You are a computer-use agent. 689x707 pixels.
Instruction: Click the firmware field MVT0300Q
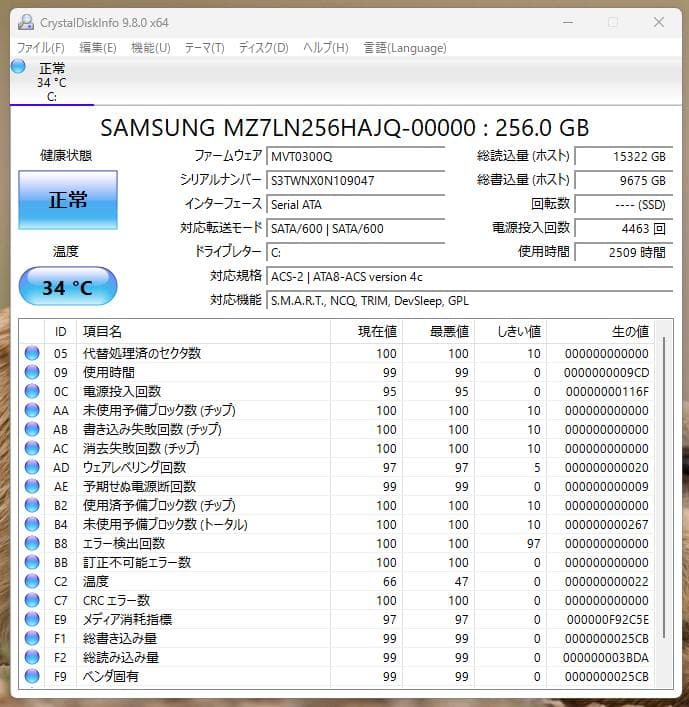pyautogui.click(x=355, y=157)
